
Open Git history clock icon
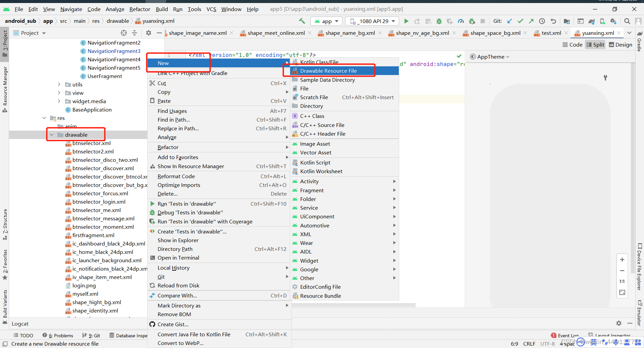point(542,21)
